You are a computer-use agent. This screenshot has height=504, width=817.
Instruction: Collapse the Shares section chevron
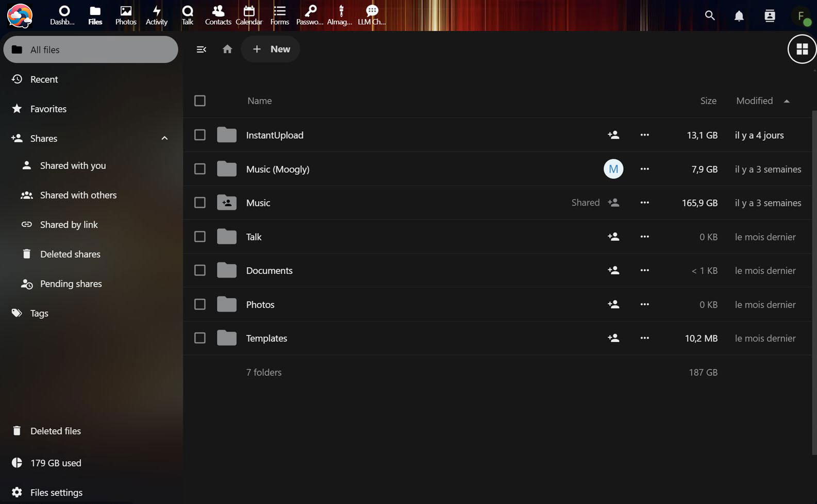click(164, 138)
